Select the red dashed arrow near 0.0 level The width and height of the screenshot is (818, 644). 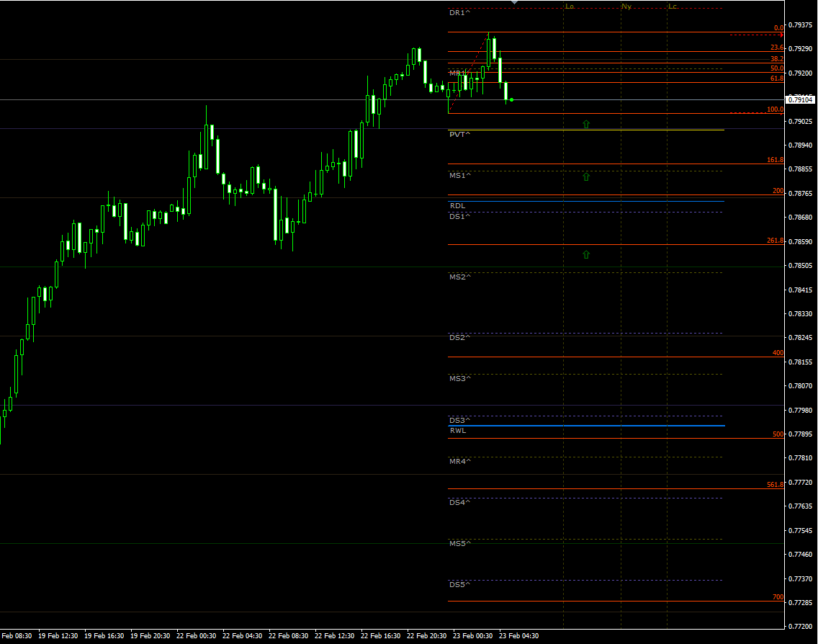tap(757, 35)
